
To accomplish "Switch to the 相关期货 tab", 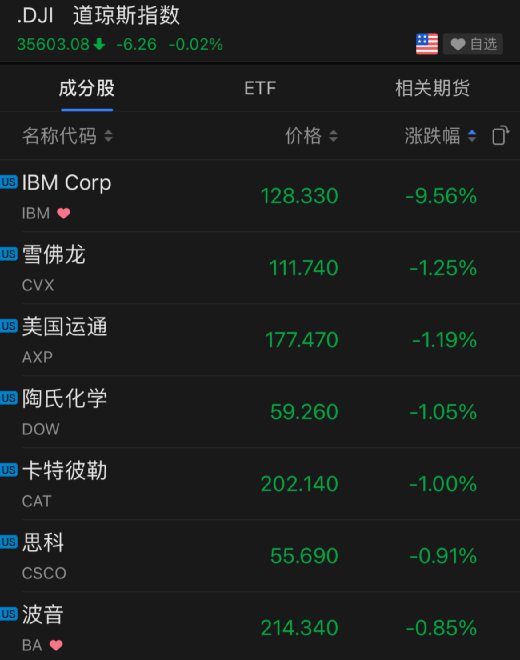I will 432,88.
